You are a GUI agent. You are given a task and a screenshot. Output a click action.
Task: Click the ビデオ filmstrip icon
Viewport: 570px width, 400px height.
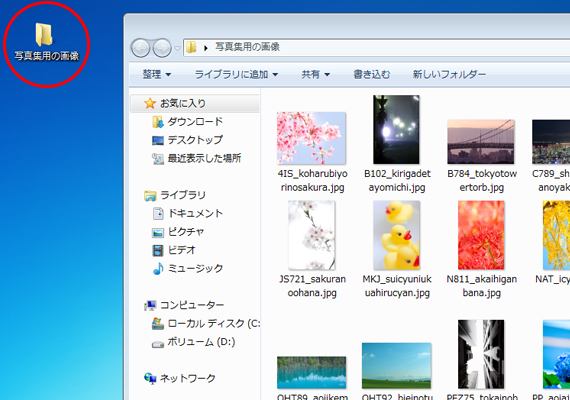158,250
